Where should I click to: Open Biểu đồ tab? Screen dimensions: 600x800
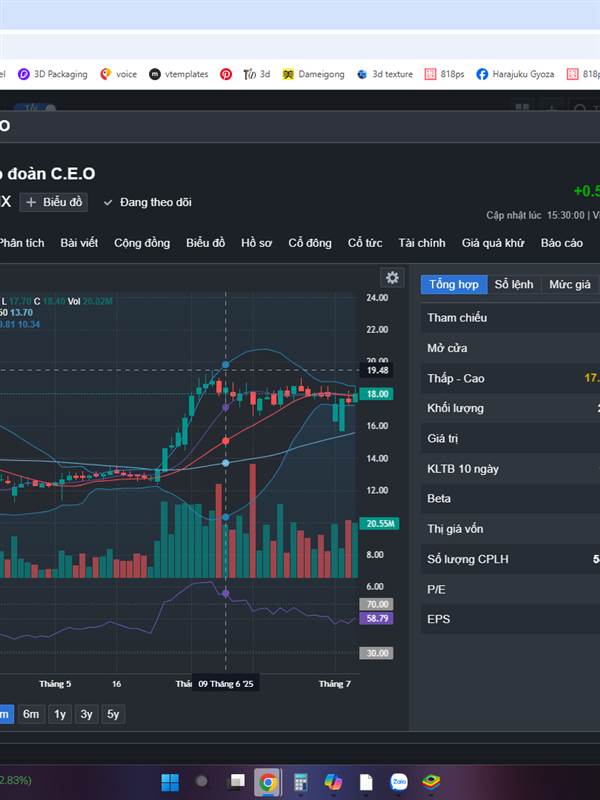click(x=205, y=243)
